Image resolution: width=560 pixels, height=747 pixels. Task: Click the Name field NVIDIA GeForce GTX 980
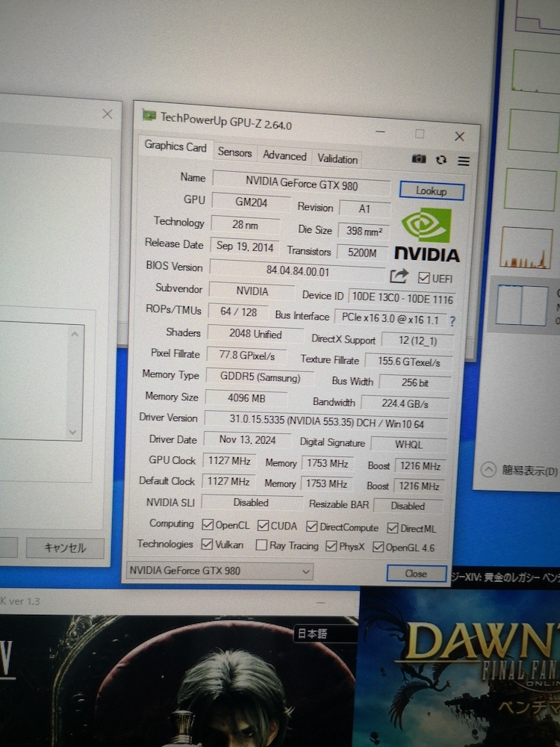[x=302, y=183]
